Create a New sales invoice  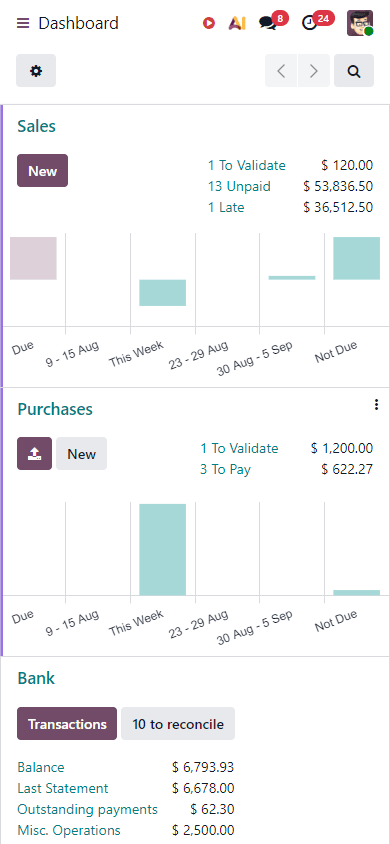point(42,171)
